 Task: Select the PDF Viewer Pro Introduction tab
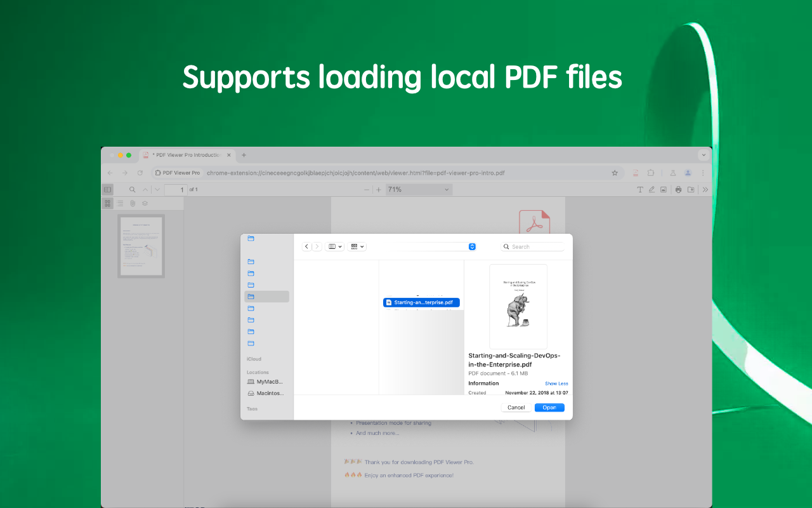tap(187, 155)
